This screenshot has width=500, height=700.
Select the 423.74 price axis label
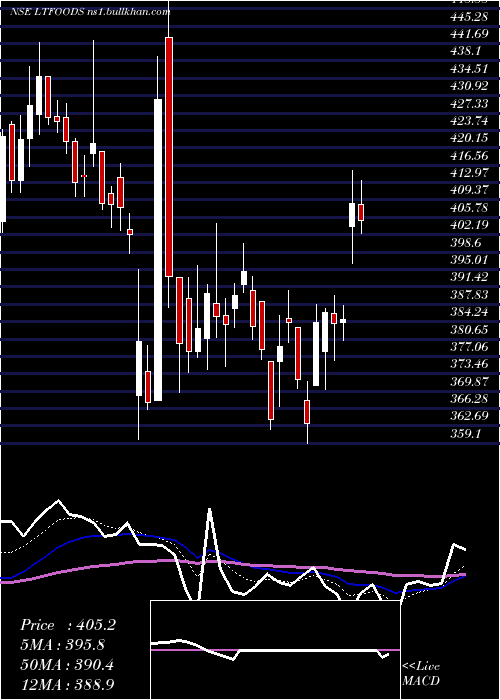click(469, 121)
